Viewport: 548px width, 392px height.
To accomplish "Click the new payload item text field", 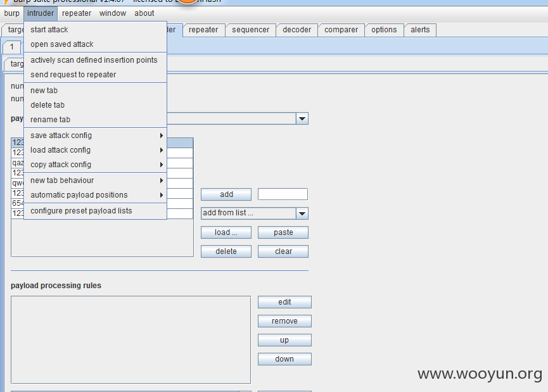I will [283, 194].
